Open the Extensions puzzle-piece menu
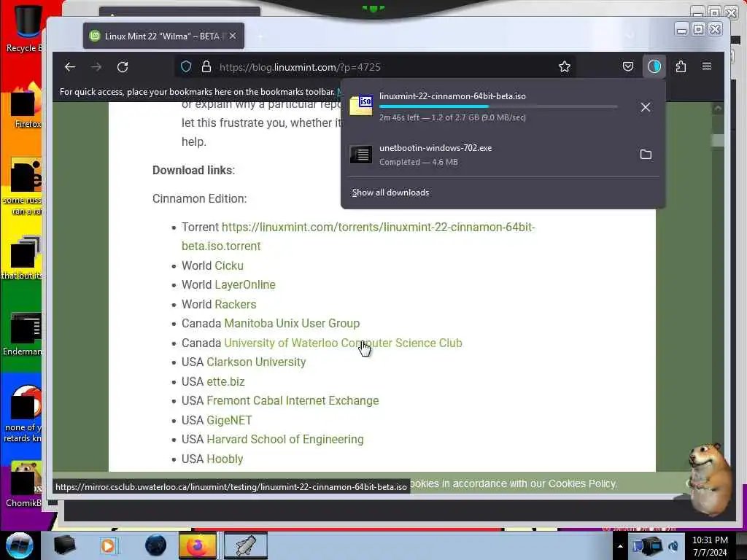This screenshot has width=747, height=560. (x=681, y=66)
